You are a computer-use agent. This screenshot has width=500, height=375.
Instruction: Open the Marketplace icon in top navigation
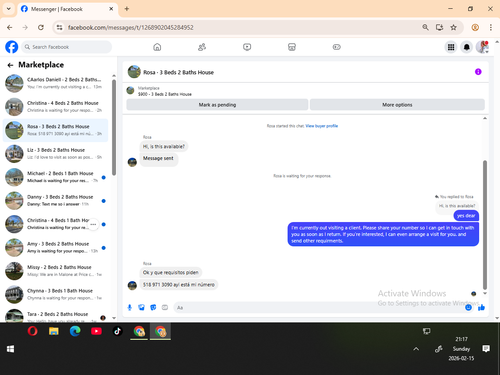pyautogui.click(x=292, y=47)
